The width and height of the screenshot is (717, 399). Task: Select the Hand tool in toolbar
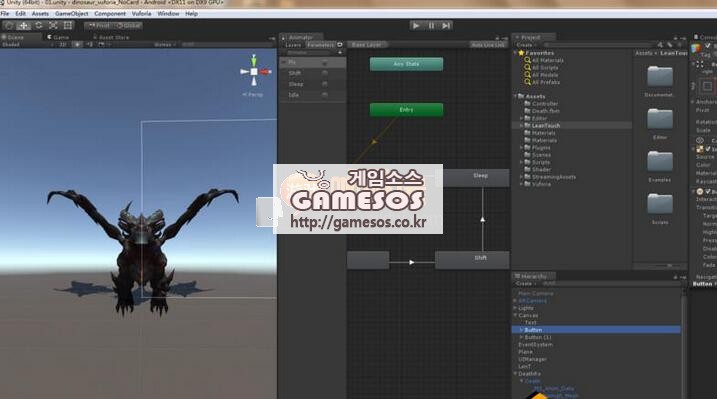pyautogui.click(x=9, y=26)
